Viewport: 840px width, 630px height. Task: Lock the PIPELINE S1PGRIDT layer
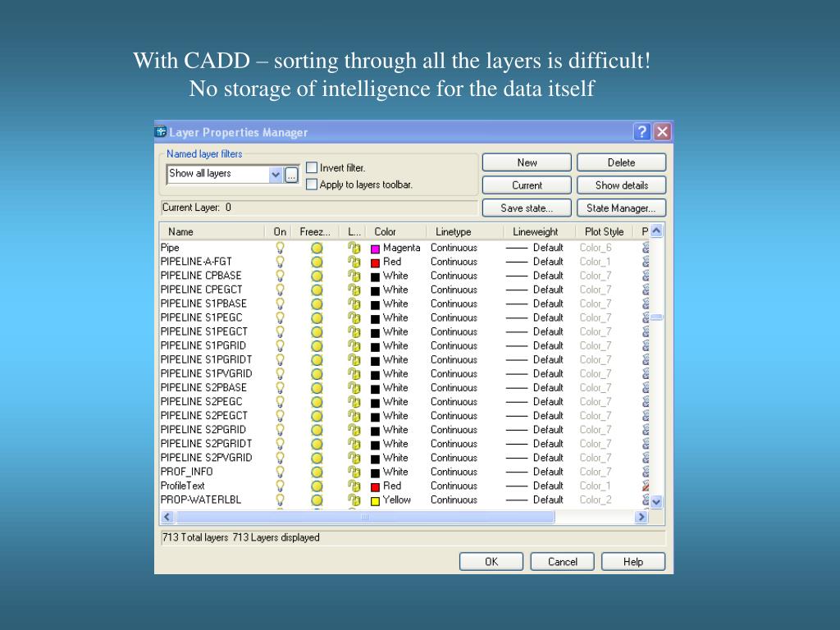(x=354, y=359)
